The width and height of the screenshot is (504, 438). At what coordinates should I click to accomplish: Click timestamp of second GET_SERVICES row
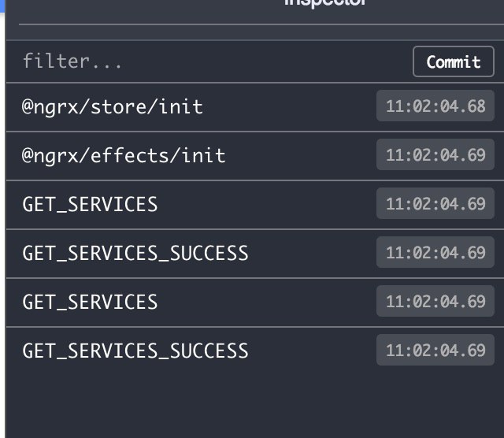[435, 302]
